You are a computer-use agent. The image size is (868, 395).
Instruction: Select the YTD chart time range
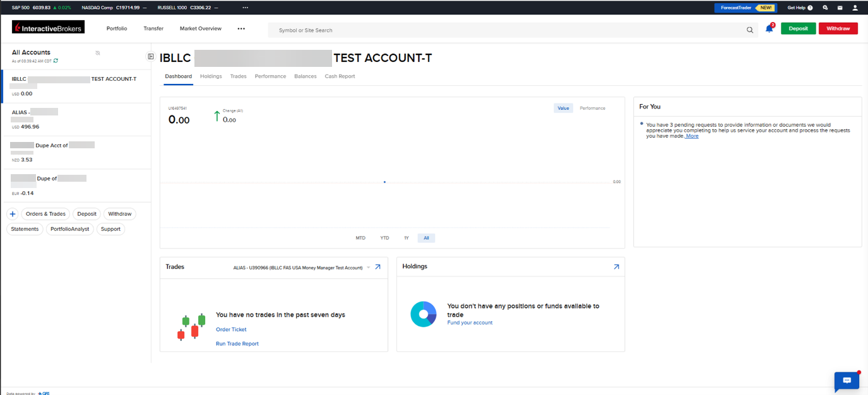click(x=384, y=239)
